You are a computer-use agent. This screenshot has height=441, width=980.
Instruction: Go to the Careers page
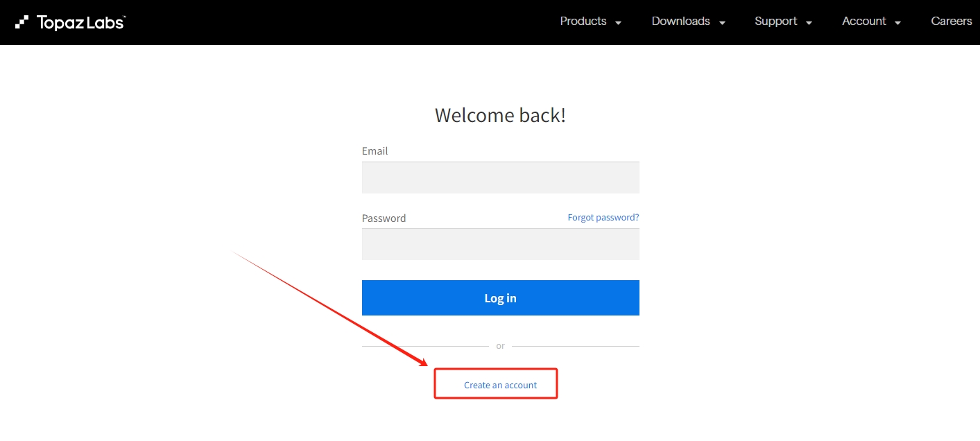[x=952, y=21]
